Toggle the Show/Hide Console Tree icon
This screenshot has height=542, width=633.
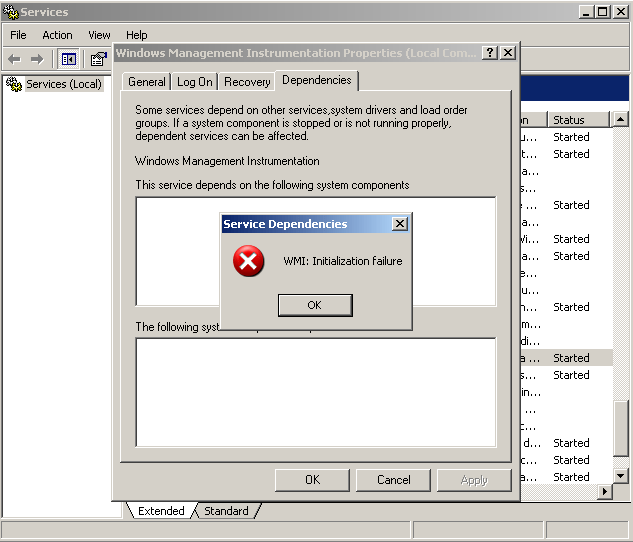pyautogui.click(x=68, y=60)
